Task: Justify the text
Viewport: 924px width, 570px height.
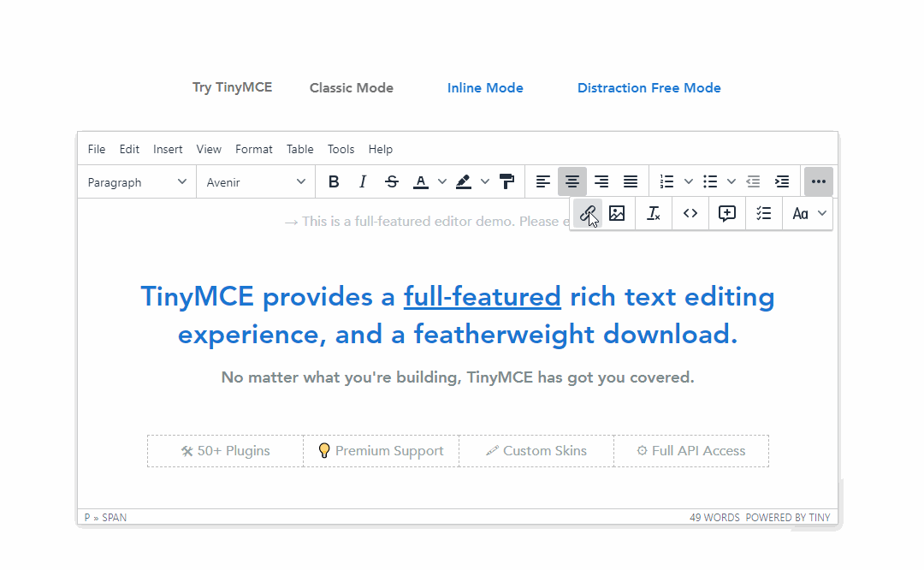Action: [630, 181]
